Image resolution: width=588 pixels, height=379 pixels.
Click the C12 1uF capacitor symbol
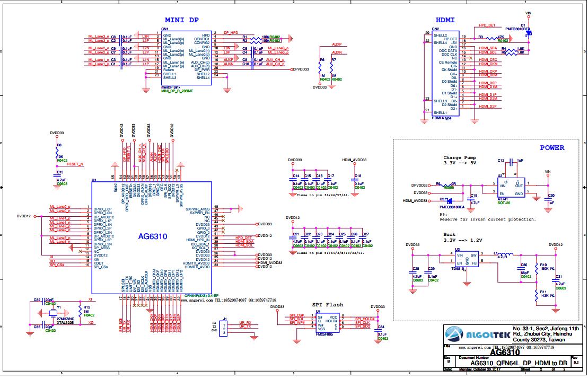(x=510, y=161)
